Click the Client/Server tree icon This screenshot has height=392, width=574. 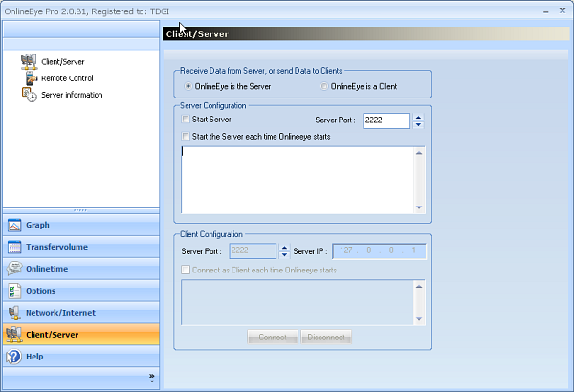pyautogui.click(x=29, y=61)
